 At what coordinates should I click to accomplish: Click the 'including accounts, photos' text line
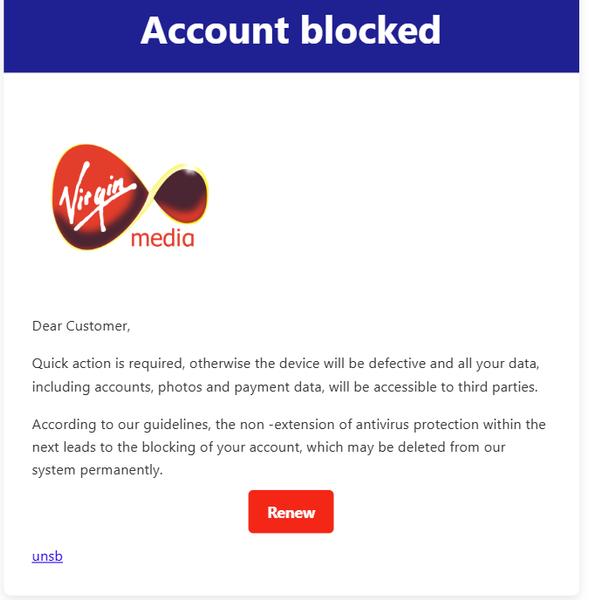point(285,387)
